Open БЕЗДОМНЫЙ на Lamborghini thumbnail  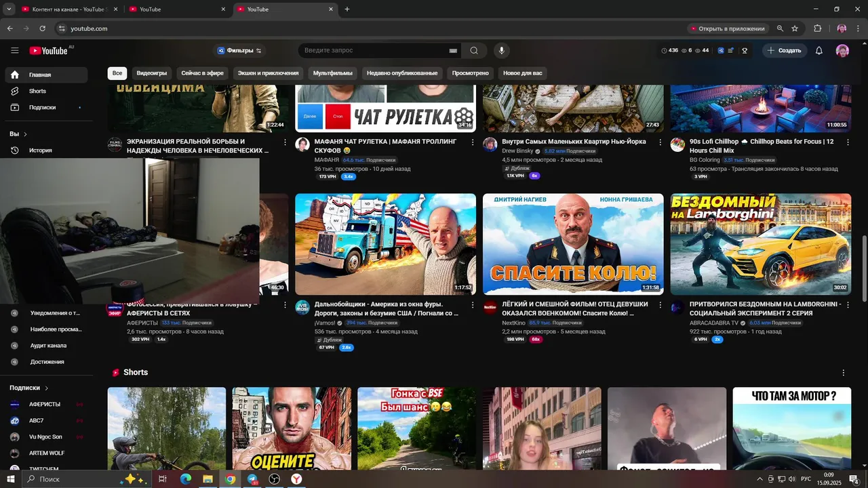tap(761, 244)
